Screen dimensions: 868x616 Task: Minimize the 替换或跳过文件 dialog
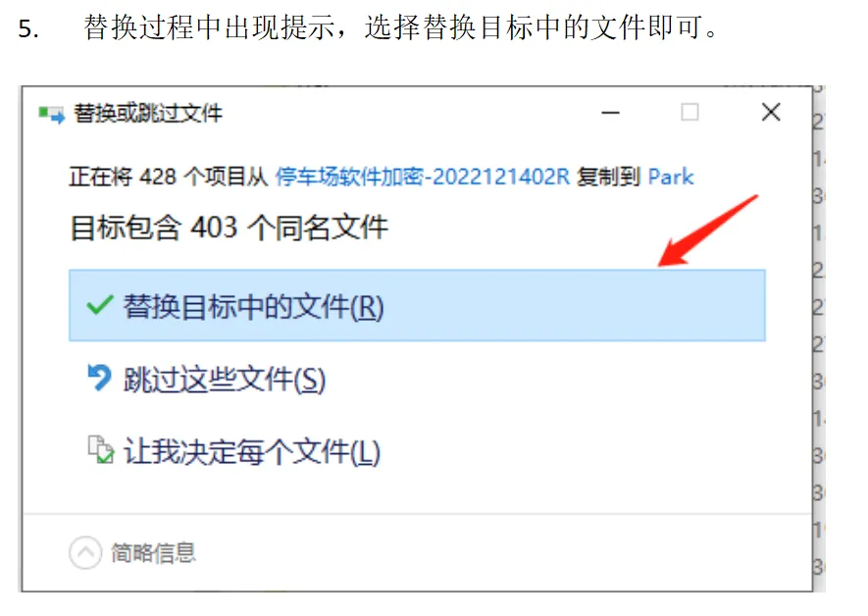coord(611,113)
